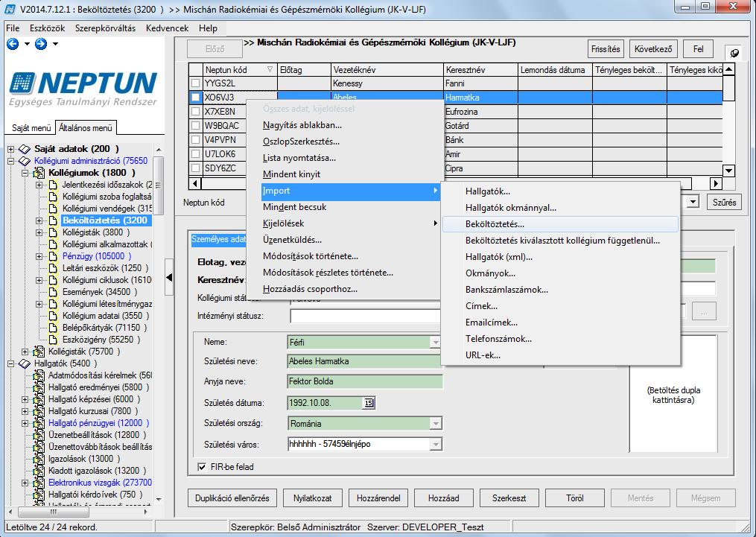The height and width of the screenshot is (537, 756).
Task: Expand the Pénzügy (105000) node
Action: coord(39,256)
